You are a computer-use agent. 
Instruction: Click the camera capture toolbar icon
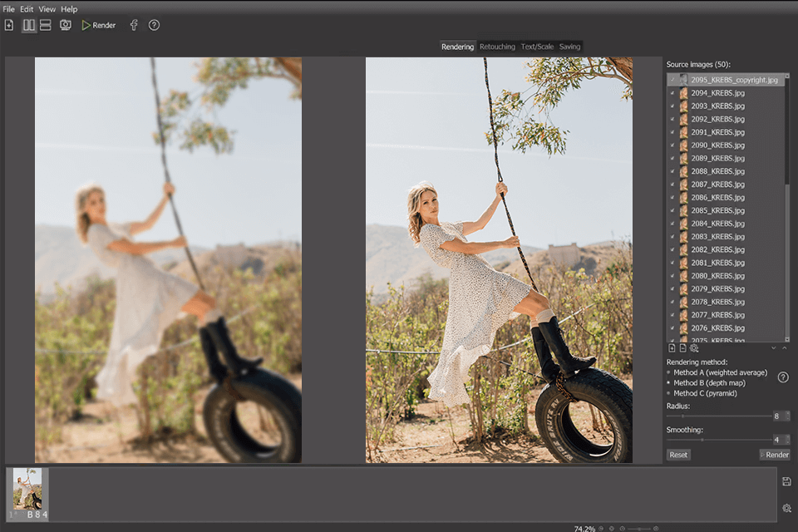pos(66,25)
